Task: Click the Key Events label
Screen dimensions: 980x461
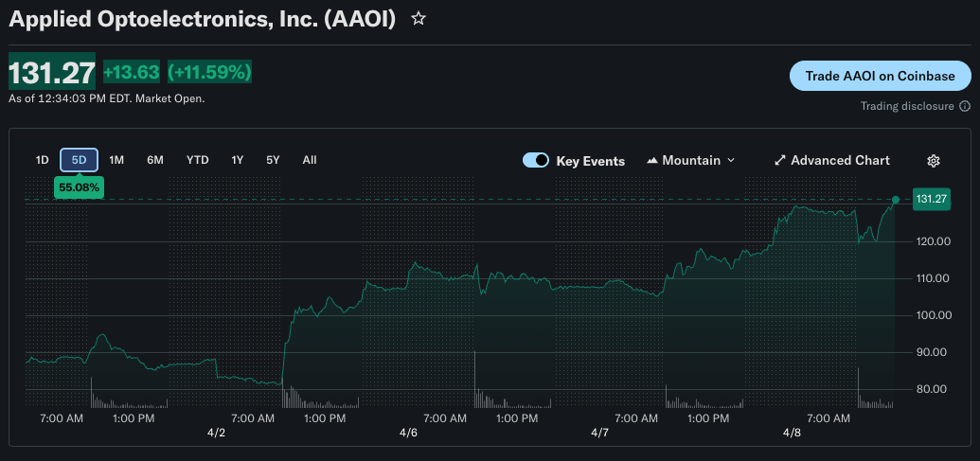Action: point(591,161)
